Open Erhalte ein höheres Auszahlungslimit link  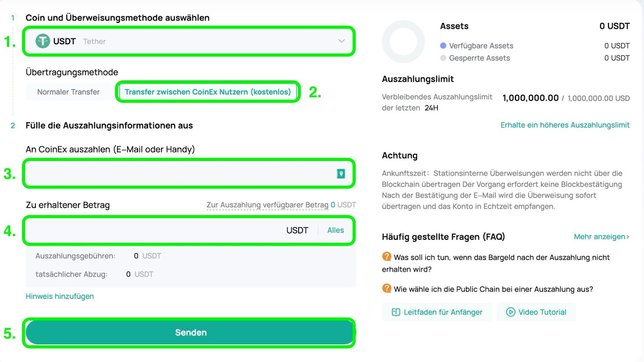point(565,125)
